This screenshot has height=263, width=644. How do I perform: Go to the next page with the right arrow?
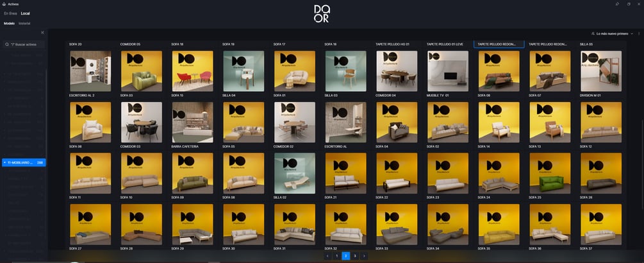point(364,256)
